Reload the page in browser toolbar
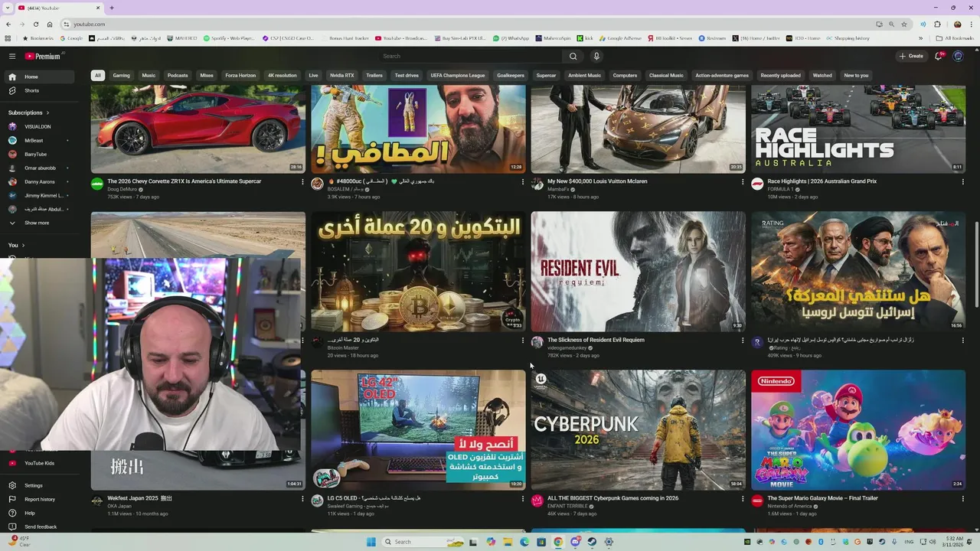 [35, 24]
